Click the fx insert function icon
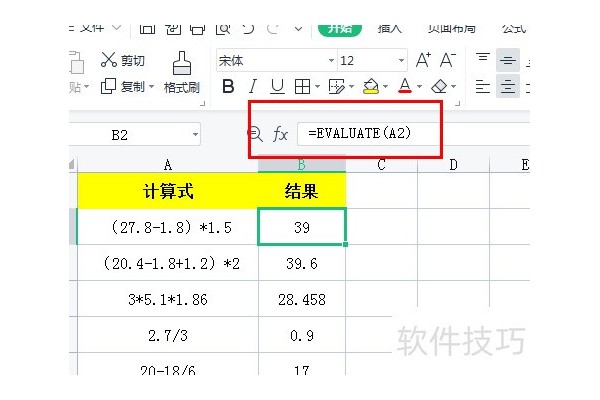Viewport: 600px width, 400px height. coord(280,134)
